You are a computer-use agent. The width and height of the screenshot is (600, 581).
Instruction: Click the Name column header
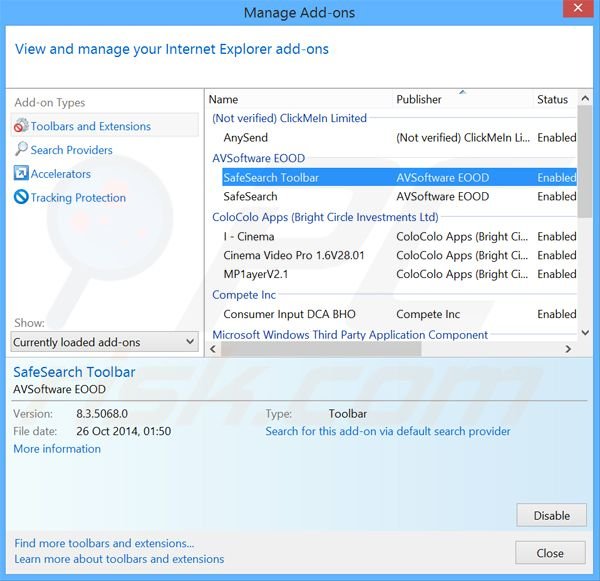click(224, 100)
